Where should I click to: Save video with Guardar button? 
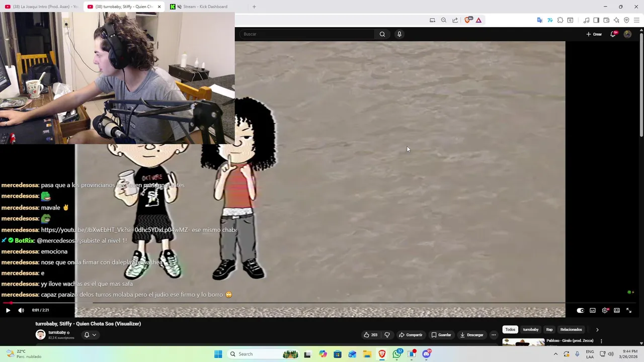pyautogui.click(x=441, y=335)
